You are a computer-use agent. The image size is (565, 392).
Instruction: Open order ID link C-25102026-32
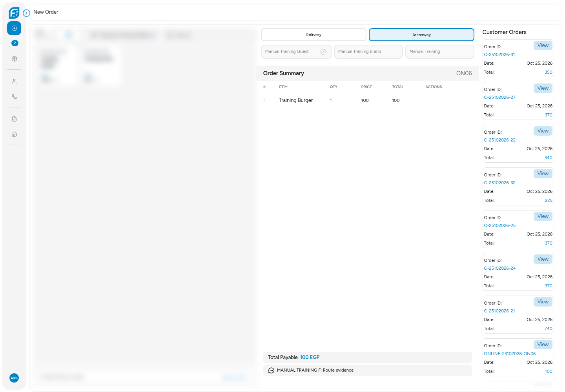click(x=500, y=183)
